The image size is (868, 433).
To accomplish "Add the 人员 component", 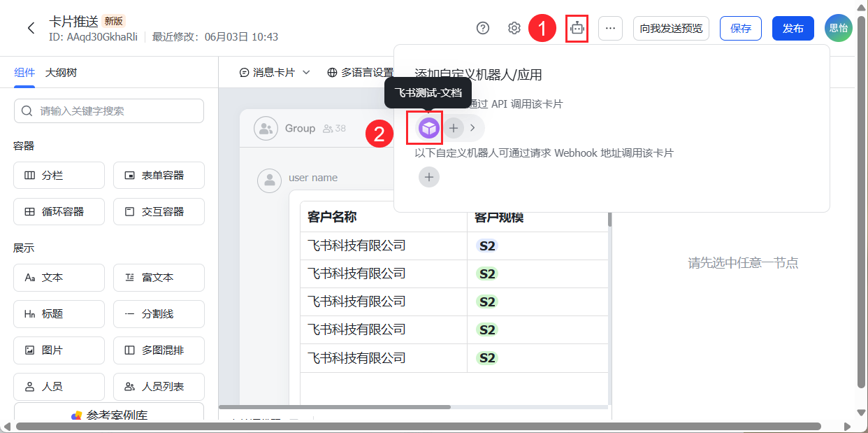I will tap(59, 387).
